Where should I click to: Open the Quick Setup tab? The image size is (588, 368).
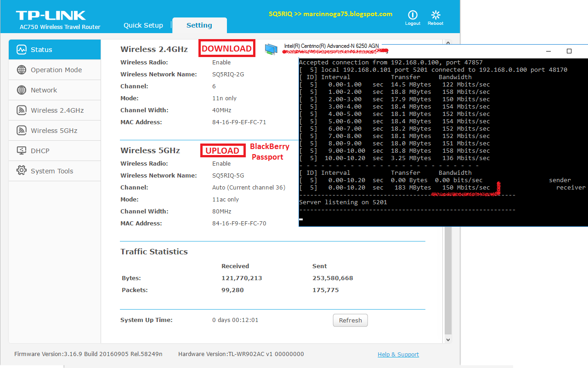point(143,25)
